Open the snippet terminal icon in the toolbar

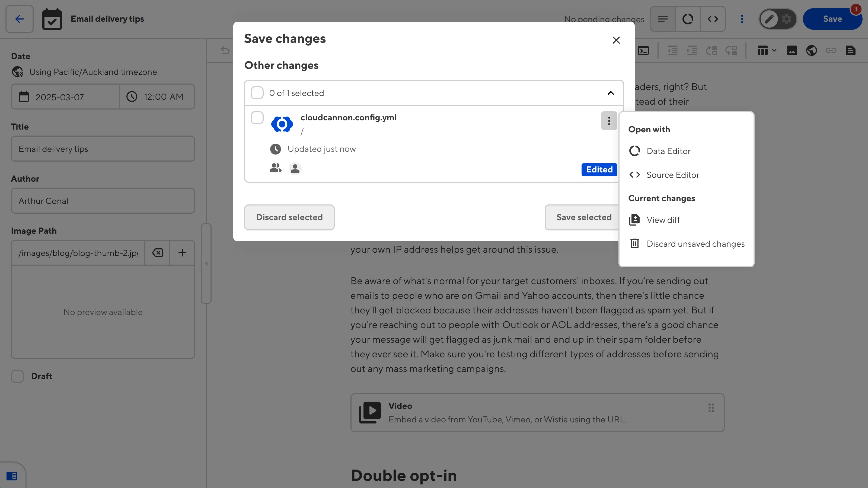pos(644,50)
